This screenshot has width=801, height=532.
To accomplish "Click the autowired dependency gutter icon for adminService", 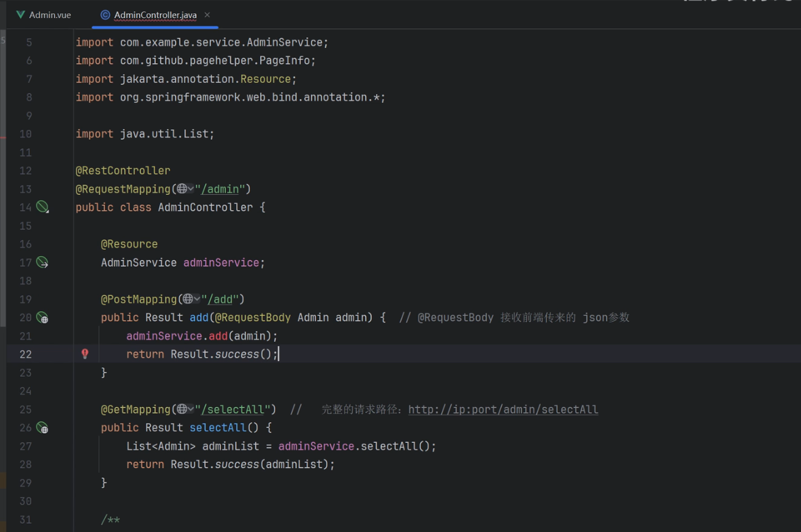I will [43, 262].
